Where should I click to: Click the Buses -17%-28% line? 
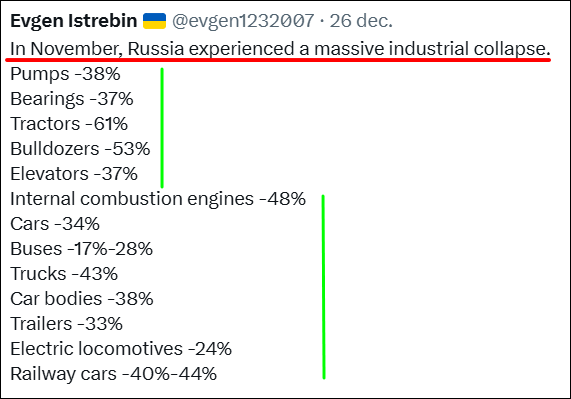point(82,249)
